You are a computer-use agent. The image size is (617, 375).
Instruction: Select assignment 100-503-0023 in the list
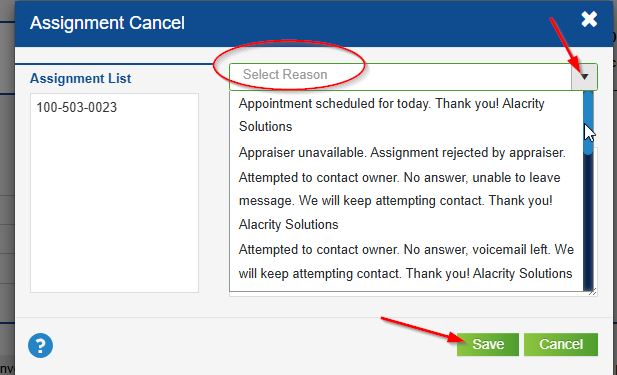pos(77,107)
